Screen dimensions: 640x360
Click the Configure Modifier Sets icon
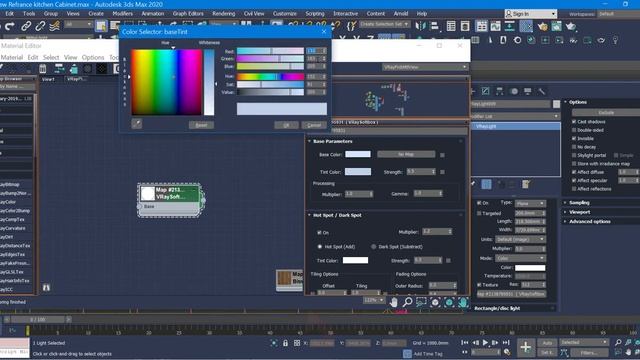[x=526, y=184]
